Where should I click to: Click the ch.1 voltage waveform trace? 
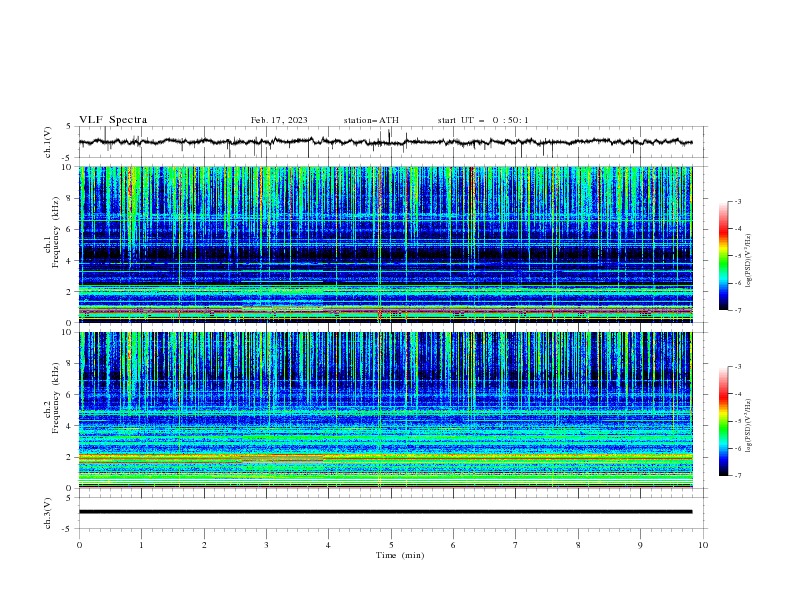(x=385, y=142)
